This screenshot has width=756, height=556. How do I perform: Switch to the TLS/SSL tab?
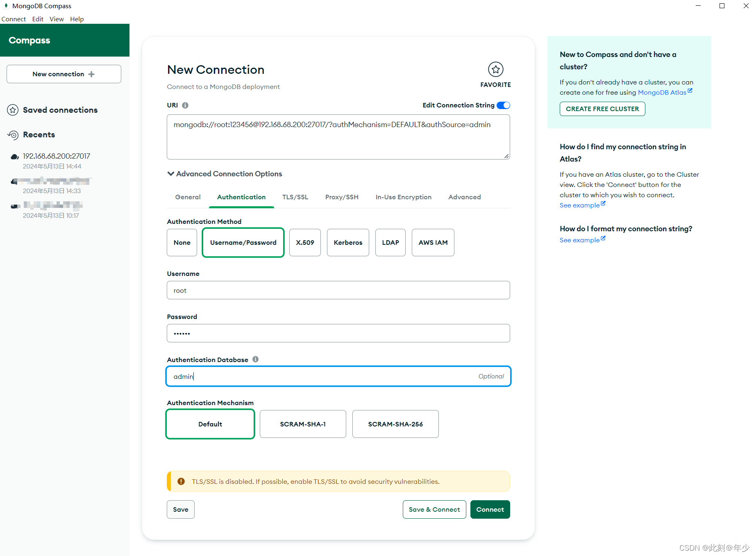pos(295,197)
